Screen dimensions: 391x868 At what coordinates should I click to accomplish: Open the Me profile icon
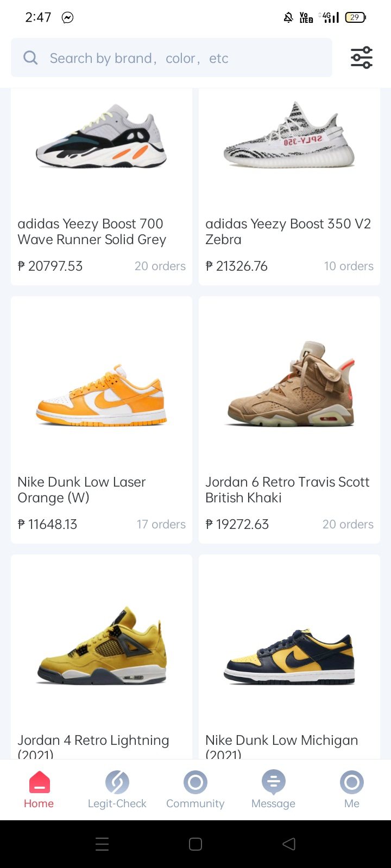[x=351, y=782]
